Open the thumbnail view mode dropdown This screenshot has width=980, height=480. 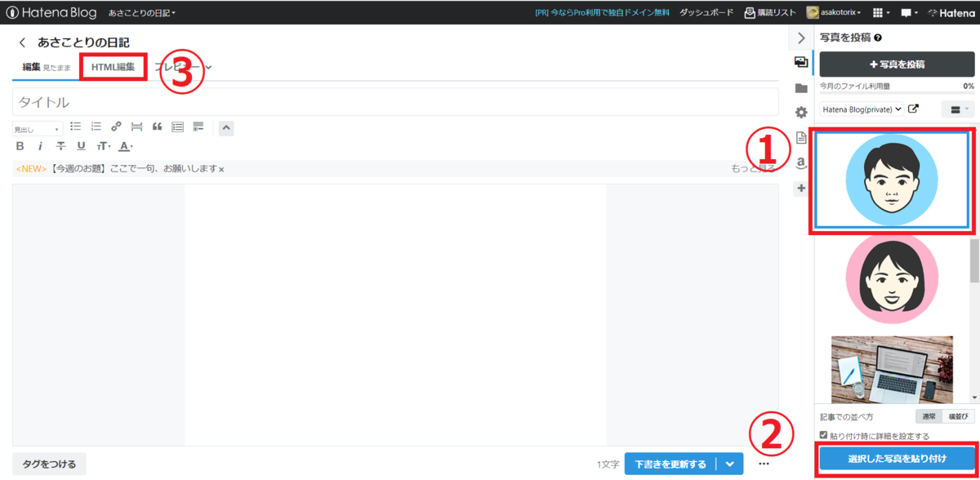(x=958, y=109)
